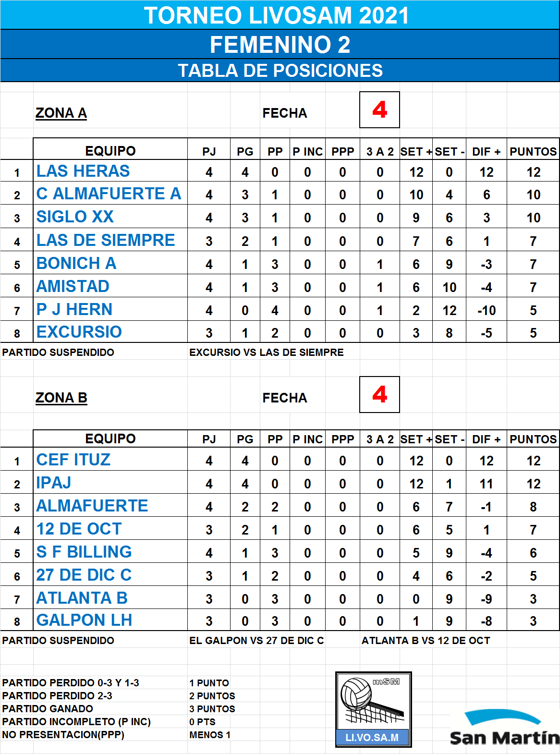Click the PUNTOS header in Zona A

[x=533, y=151]
